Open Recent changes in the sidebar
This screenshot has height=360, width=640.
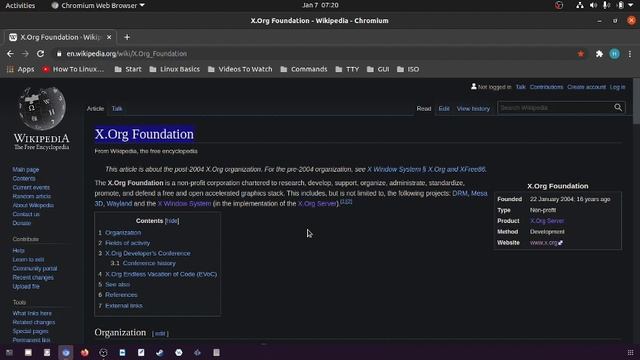[x=33, y=278]
